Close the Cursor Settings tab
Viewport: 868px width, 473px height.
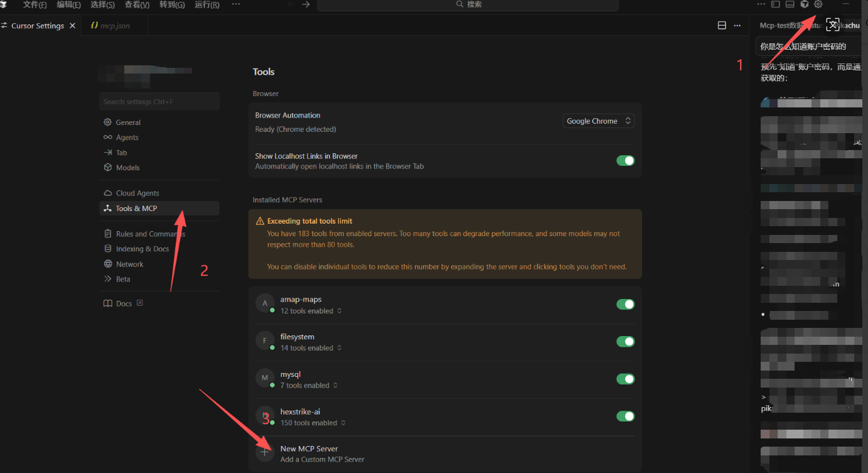pyautogui.click(x=72, y=26)
